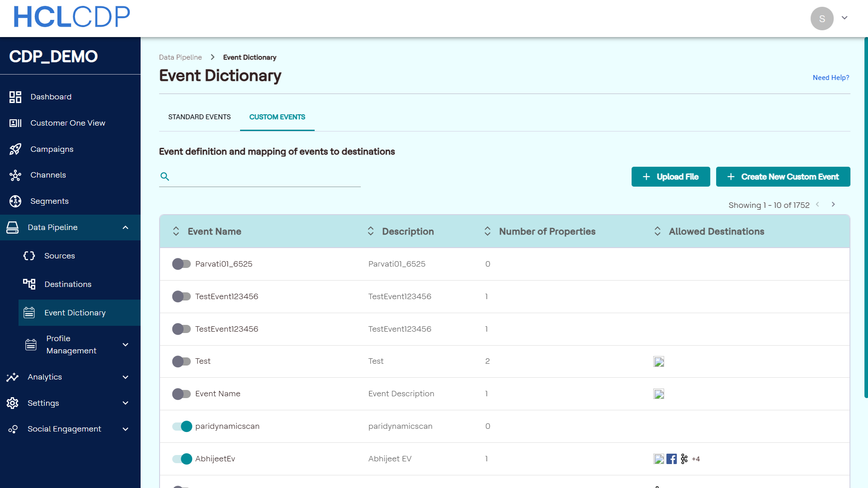Select Event Dictionary in sidebar
Screen dimensions: 868x488
[x=75, y=313]
